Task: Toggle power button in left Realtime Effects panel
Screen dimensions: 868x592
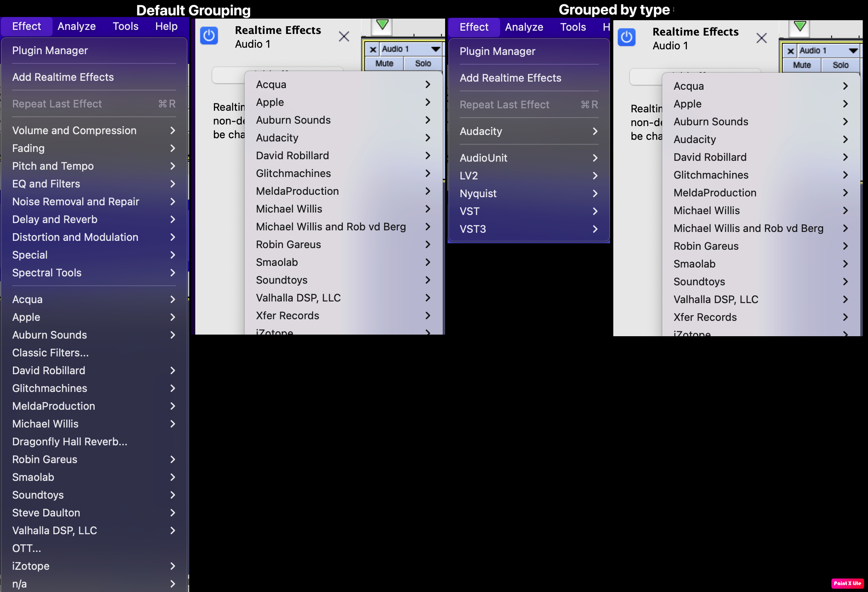Action: pos(209,36)
